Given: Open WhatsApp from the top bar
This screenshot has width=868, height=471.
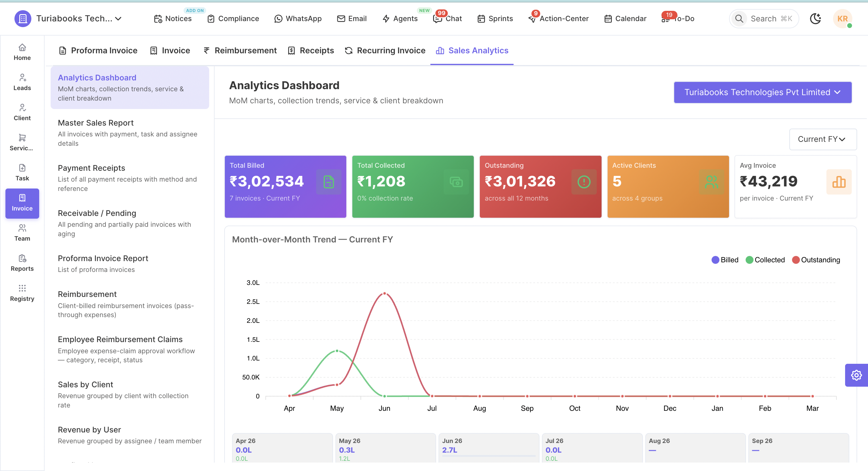Looking at the screenshot, I should pyautogui.click(x=298, y=18).
